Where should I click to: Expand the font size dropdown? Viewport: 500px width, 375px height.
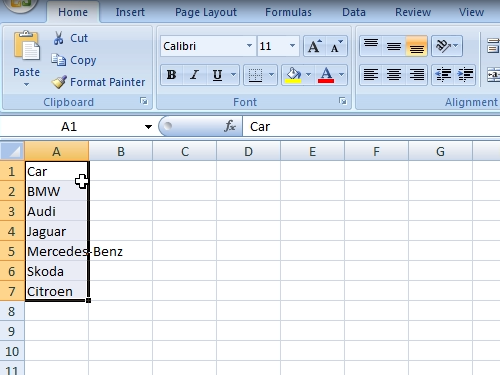[292, 46]
